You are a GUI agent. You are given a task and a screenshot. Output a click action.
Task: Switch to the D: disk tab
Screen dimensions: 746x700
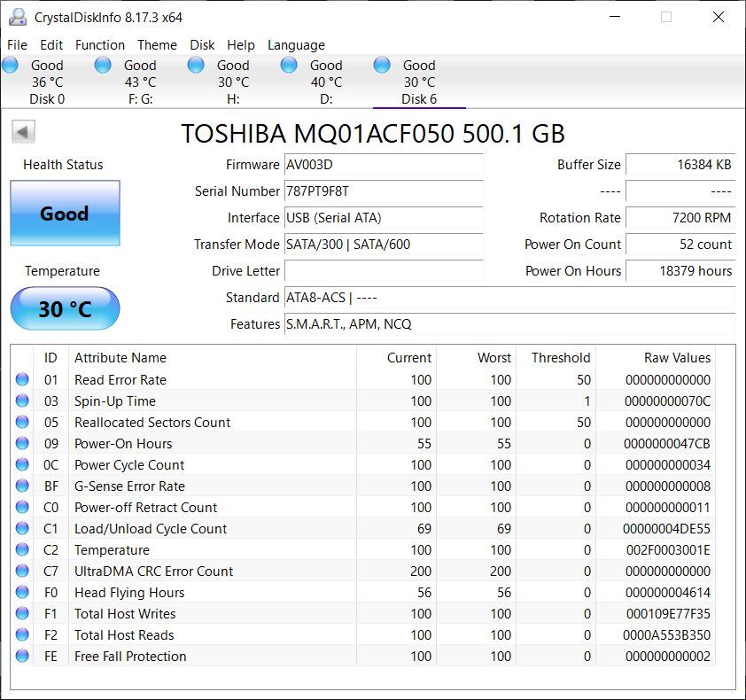326,82
